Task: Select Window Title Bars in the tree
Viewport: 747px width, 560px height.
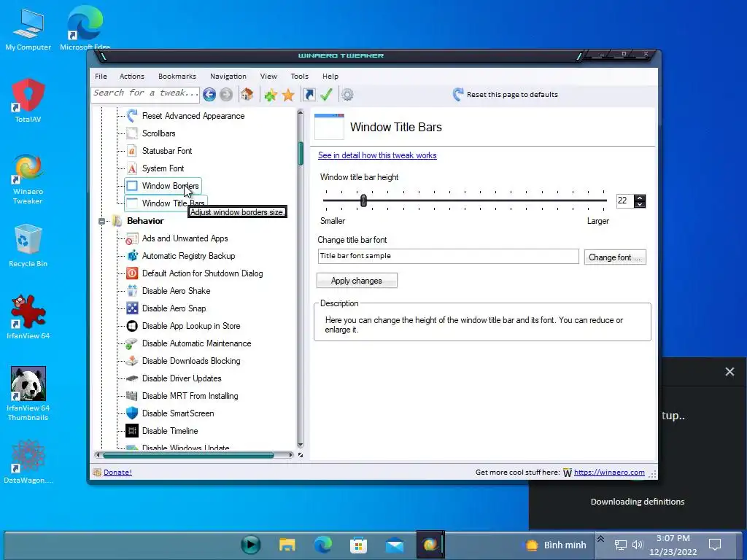Action: [x=166, y=203]
